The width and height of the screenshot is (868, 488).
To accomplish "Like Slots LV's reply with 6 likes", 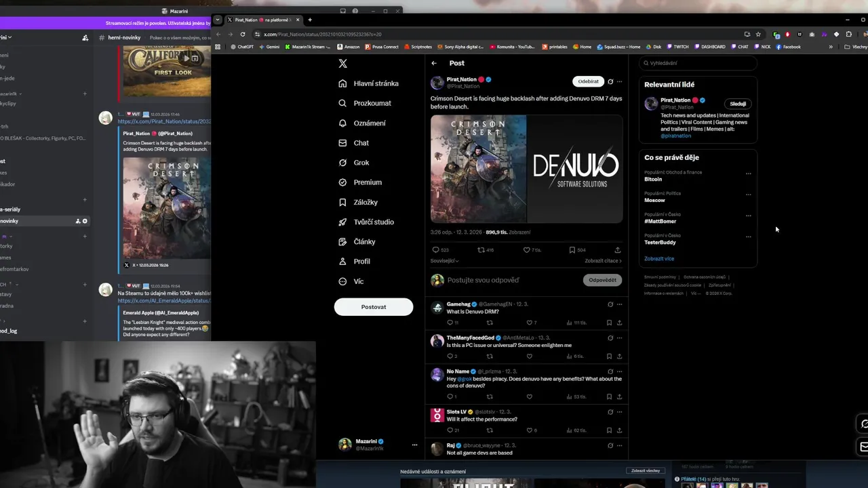I will pyautogui.click(x=530, y=430).
